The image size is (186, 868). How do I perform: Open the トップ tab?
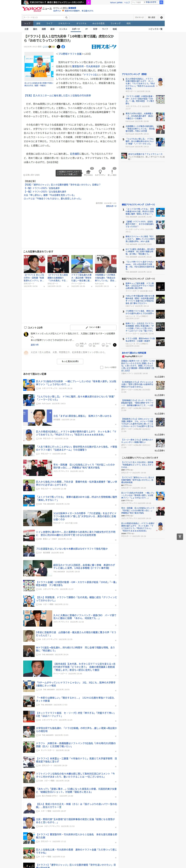[27, 24]
